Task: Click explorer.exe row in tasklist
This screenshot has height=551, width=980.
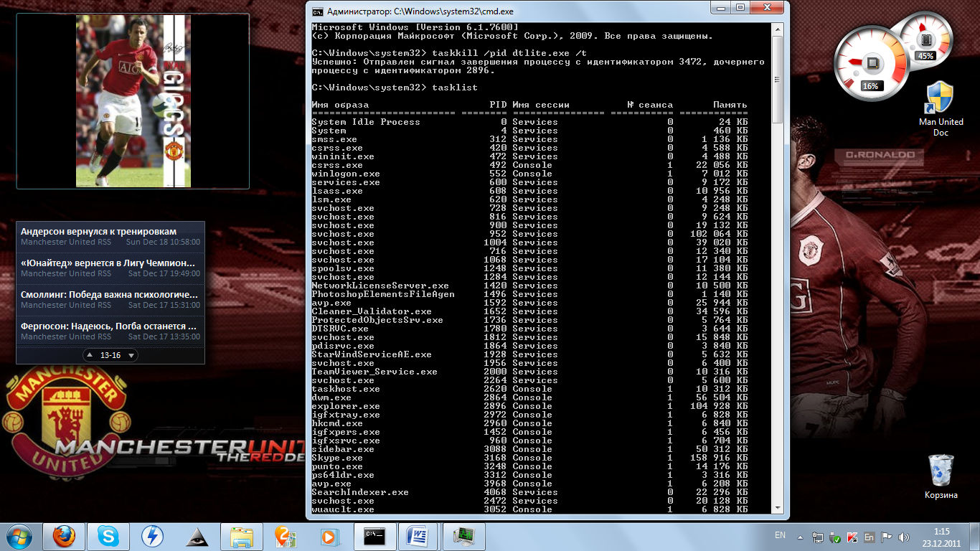Action: pyautogui.click(x=529, y=406)
